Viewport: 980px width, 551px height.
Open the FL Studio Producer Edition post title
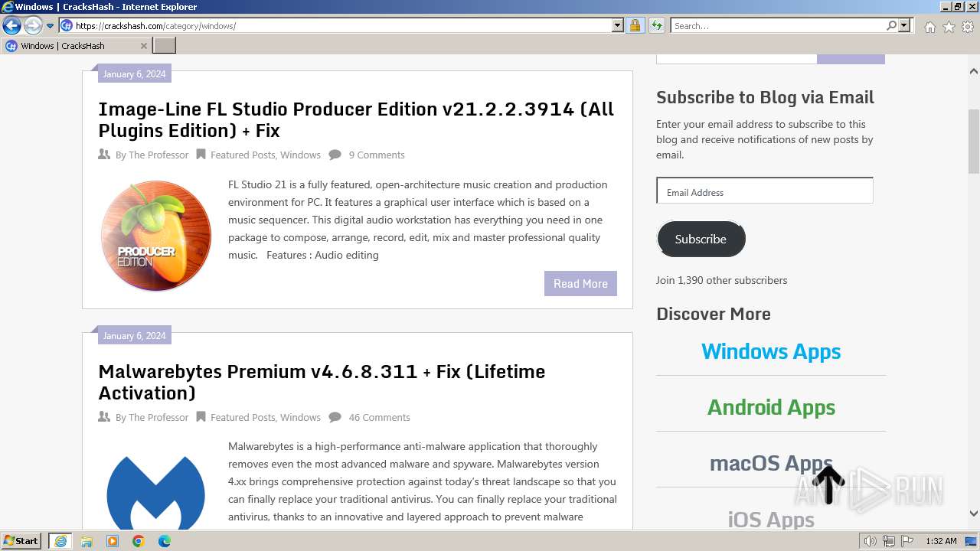click(x=356, y=119)
